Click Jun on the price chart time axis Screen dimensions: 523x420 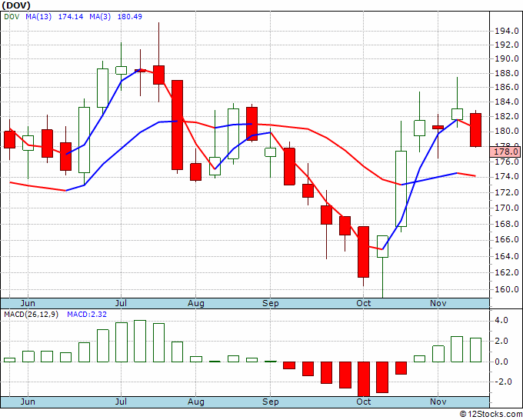(x=28, y=303)
